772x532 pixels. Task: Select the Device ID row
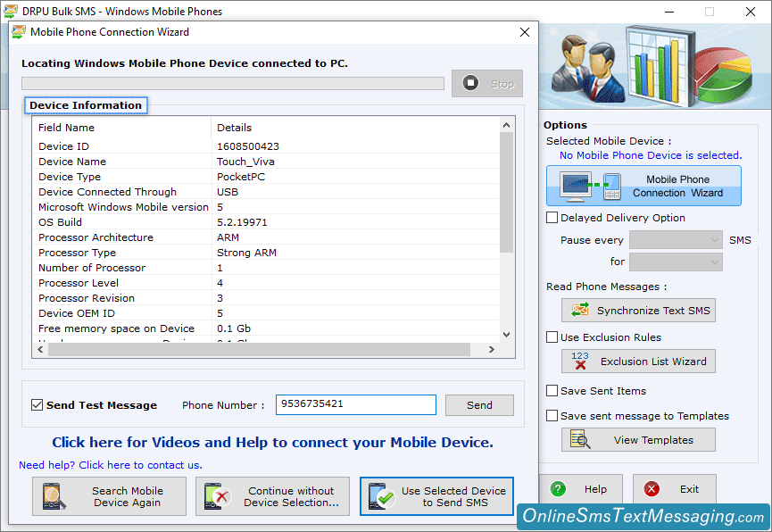click(x=266, y=146)
